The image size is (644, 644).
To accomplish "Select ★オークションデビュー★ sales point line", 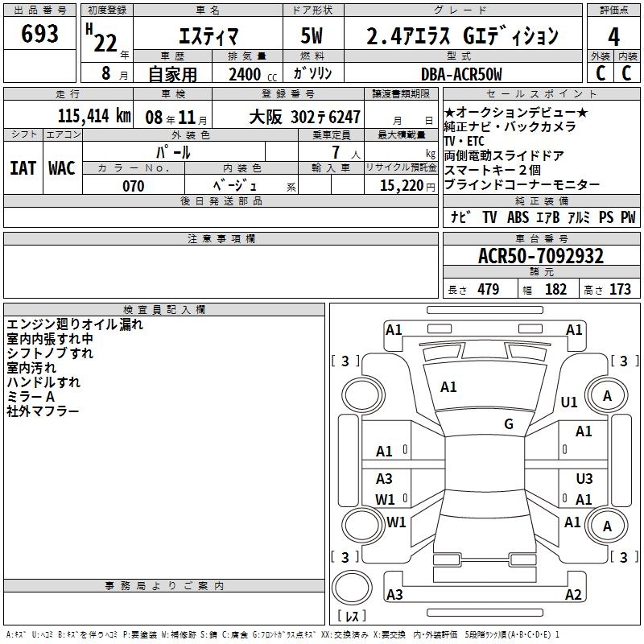I will pos(515,112).
